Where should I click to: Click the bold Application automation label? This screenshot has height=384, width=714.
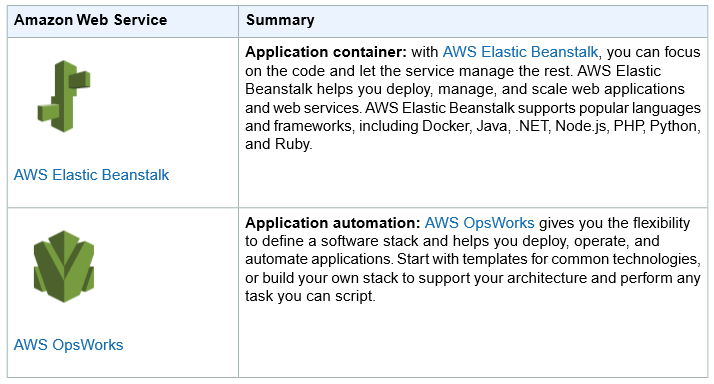click(332, 223)
